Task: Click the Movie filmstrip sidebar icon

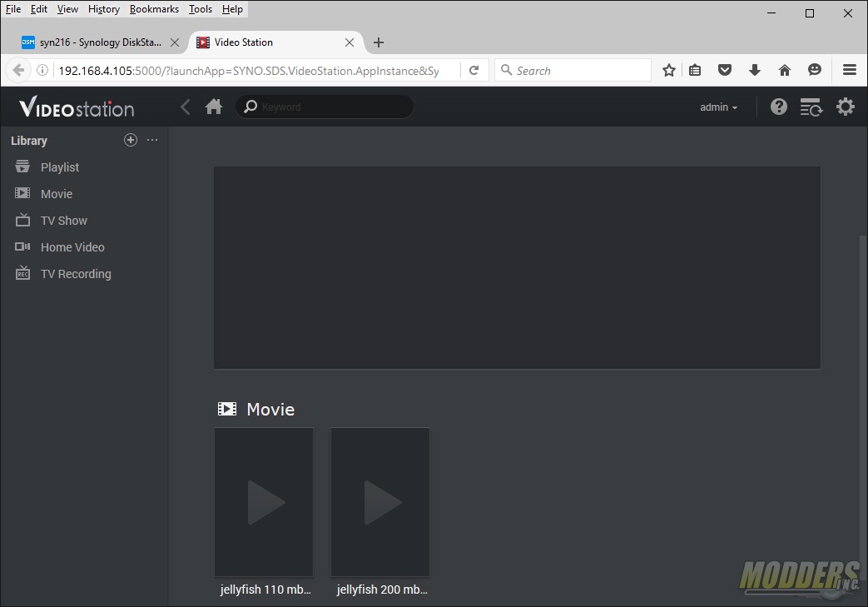Action: (x=22, y=192)
